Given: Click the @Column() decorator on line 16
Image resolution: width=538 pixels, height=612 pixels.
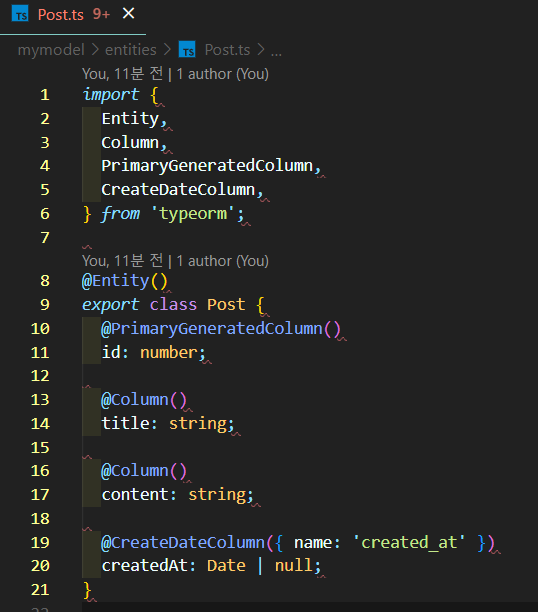Looking at the screenshot, I should [144, 471].
